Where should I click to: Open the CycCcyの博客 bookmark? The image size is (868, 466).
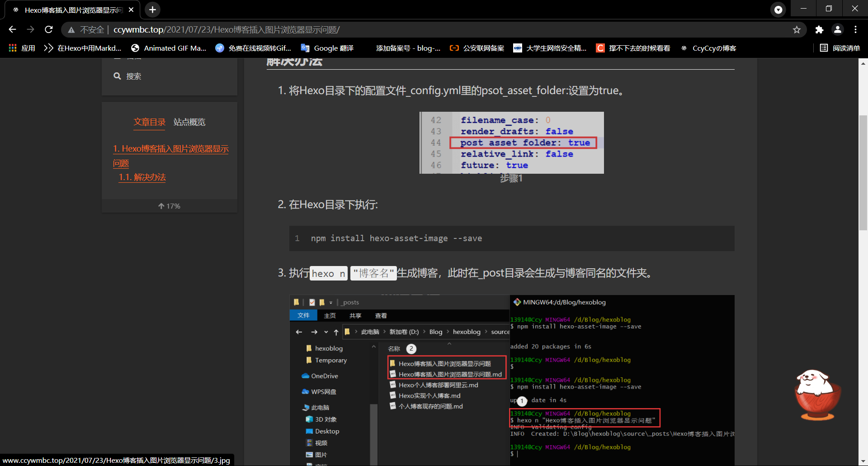(708, 48)
